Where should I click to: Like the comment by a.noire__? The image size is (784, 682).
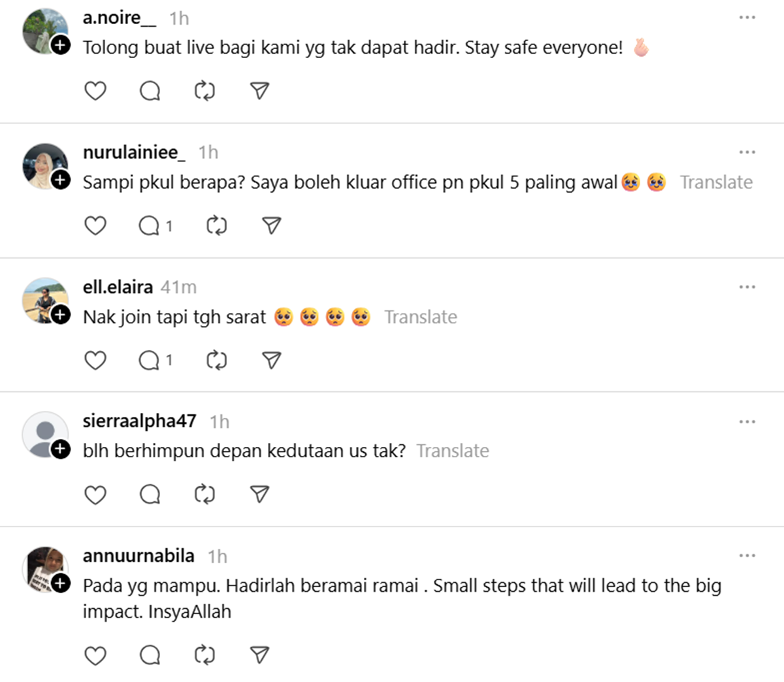[x=95, y=91]
